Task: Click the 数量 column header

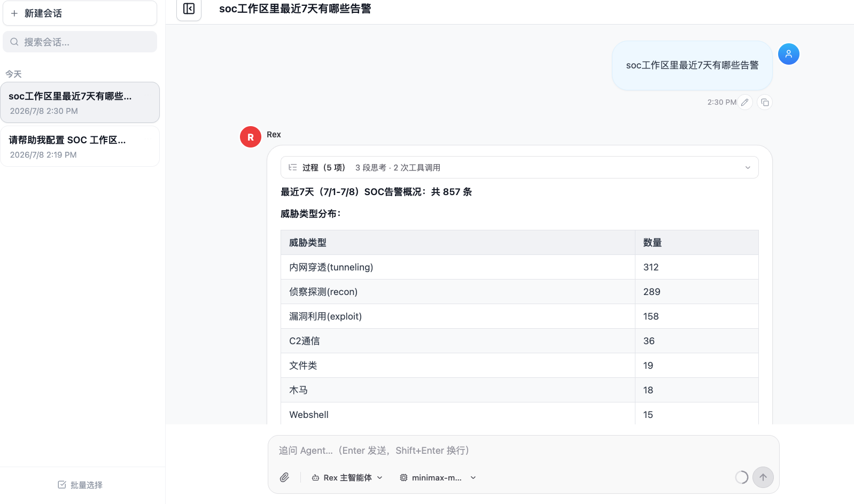Action: pos(696,243)
